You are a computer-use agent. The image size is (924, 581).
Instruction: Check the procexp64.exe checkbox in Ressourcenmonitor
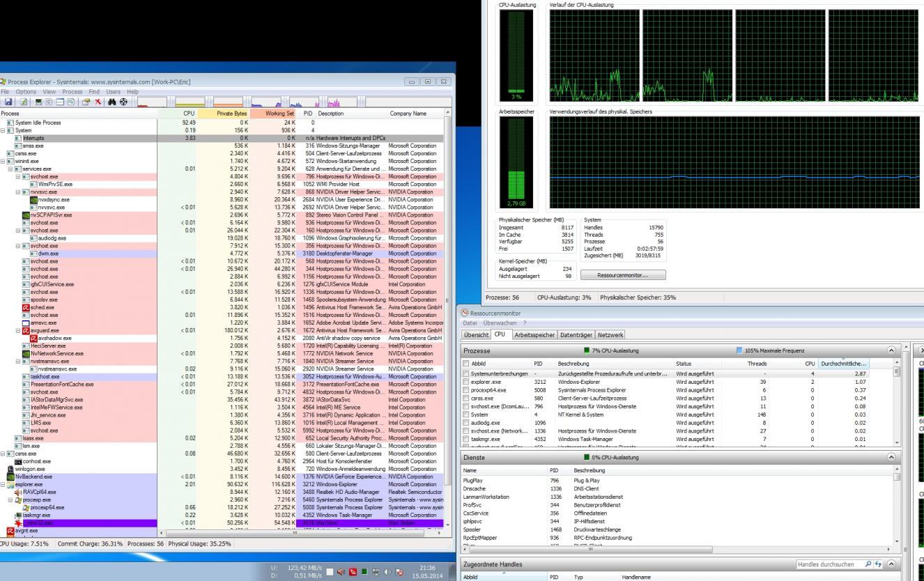click(x=465, y=389)
